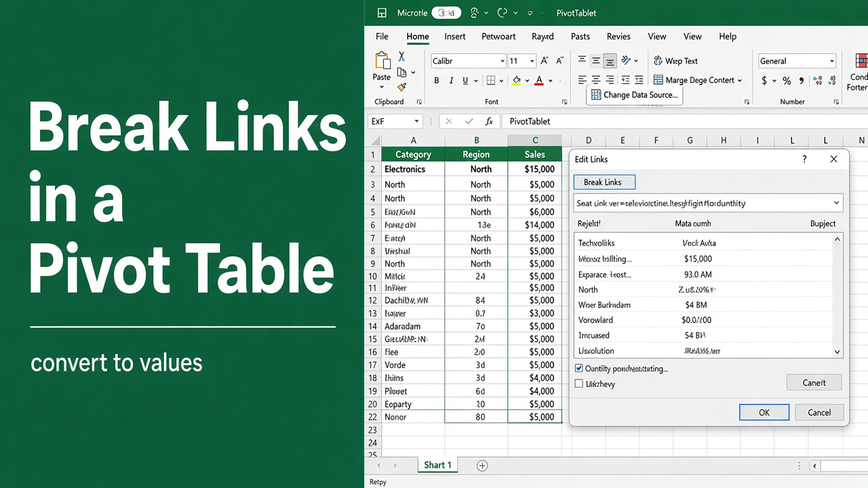Align text left

click(582, 80)
